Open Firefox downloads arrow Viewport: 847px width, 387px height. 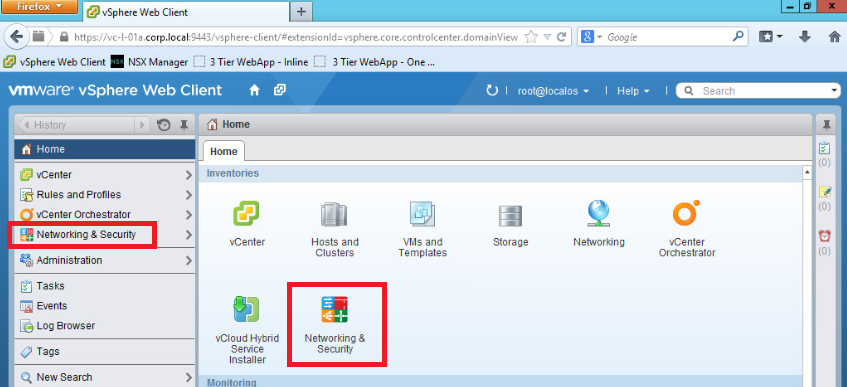coord(805,37)
